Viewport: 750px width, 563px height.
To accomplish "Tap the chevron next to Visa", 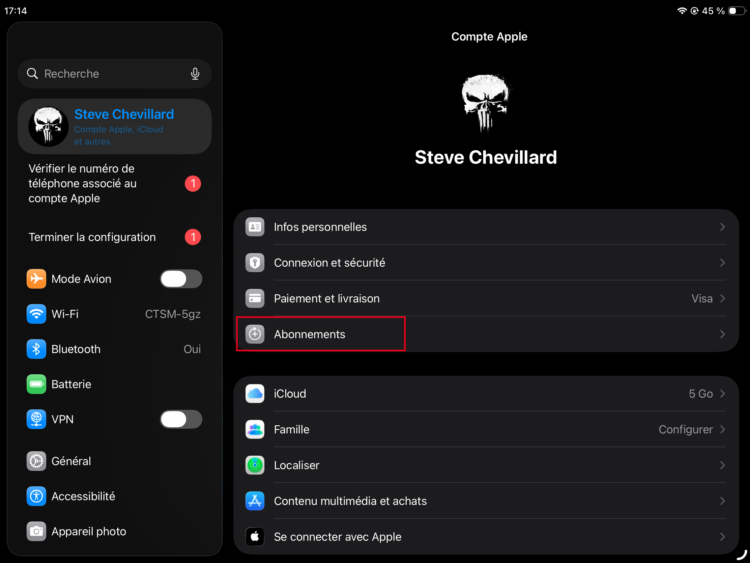I will 722,298.
